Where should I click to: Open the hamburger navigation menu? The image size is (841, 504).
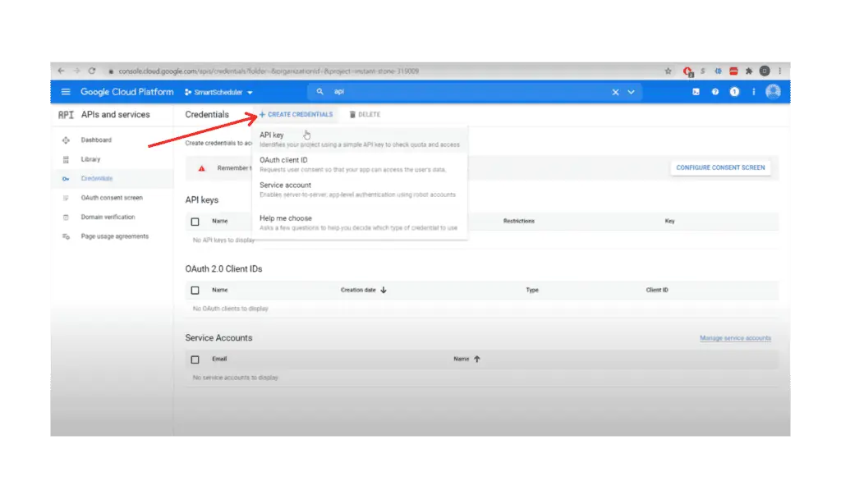coord(66,92)
